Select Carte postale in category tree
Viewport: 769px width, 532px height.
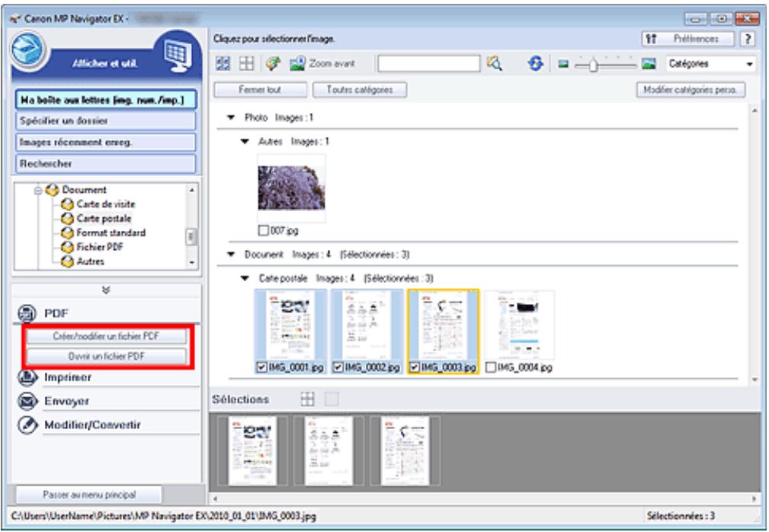[104, 219]
